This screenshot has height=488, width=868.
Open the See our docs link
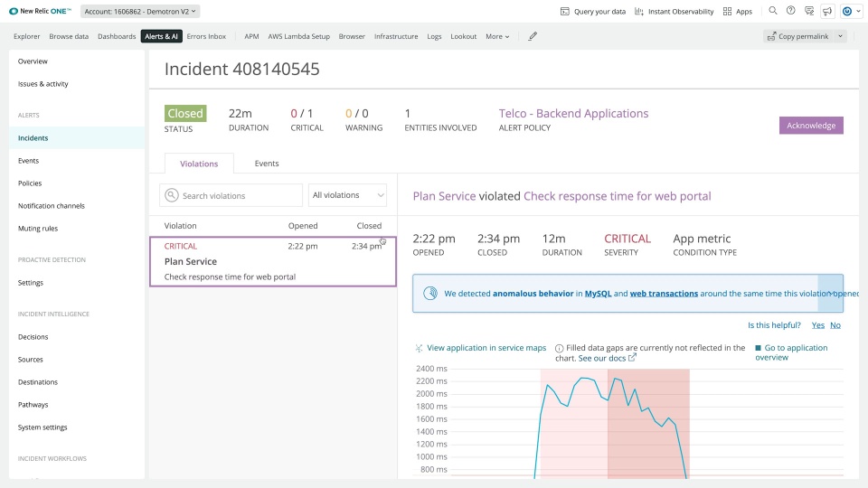click(602, 358)
